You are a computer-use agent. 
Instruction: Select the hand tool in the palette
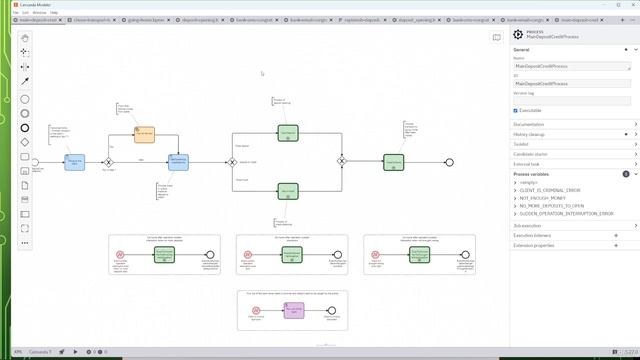[x=25, y=38]
